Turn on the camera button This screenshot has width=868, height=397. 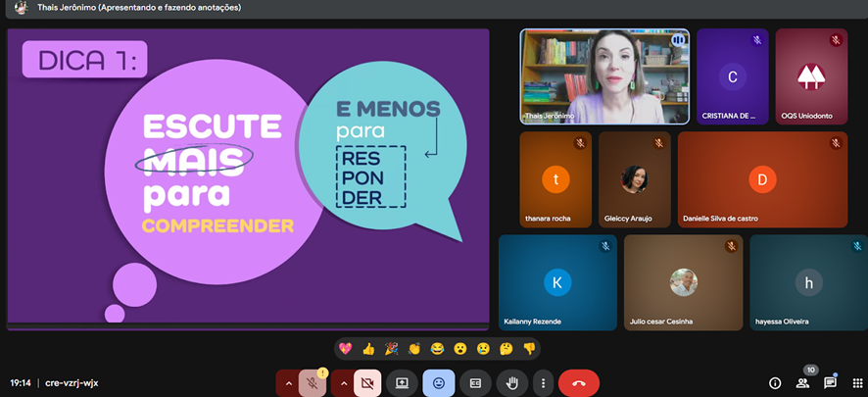368,383
